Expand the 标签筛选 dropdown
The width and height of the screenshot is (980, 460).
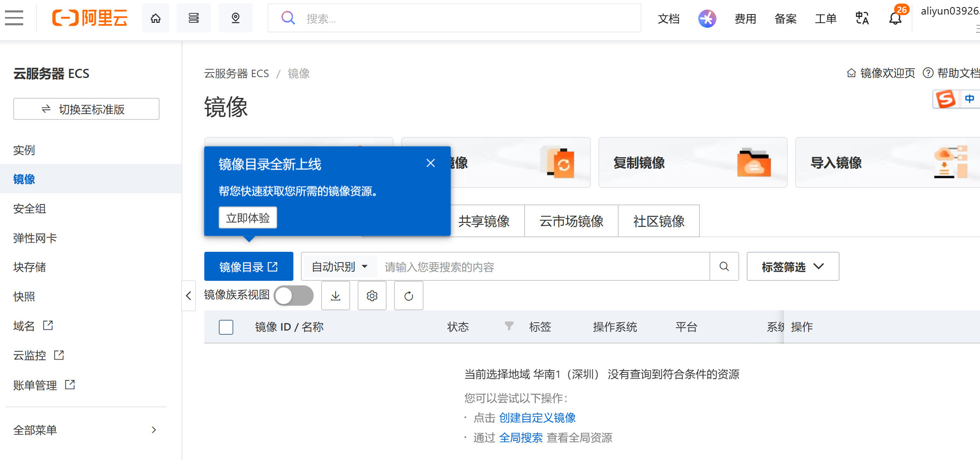792,267
